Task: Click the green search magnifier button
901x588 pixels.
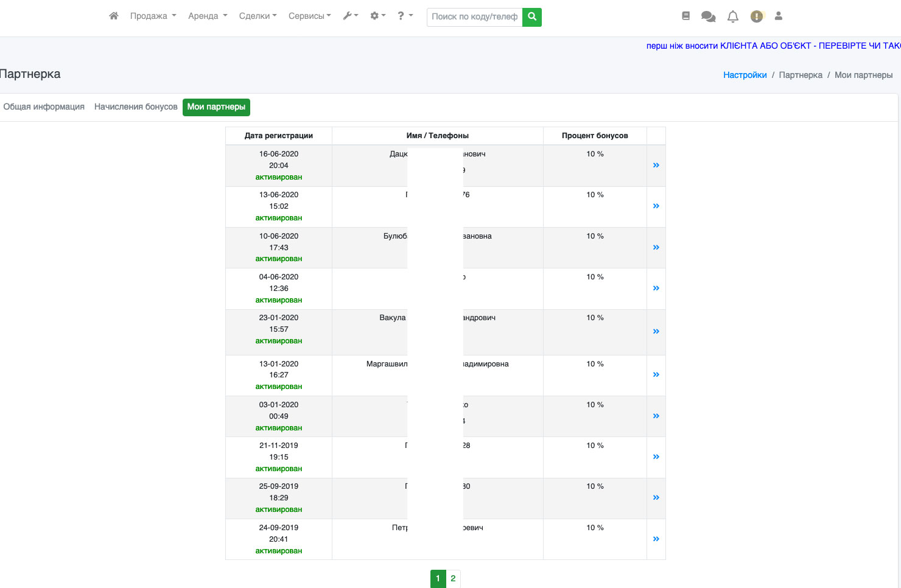Action: pyautogui.click(x=532, y=17)
